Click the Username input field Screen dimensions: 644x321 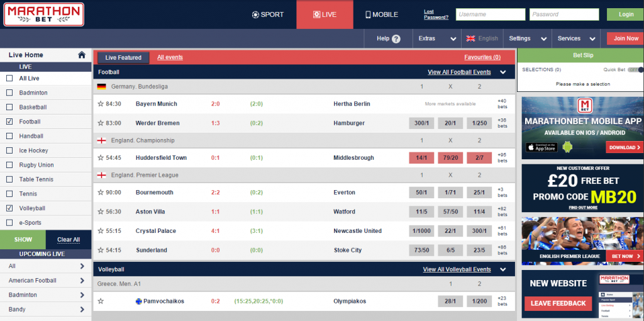click(491, 14)
